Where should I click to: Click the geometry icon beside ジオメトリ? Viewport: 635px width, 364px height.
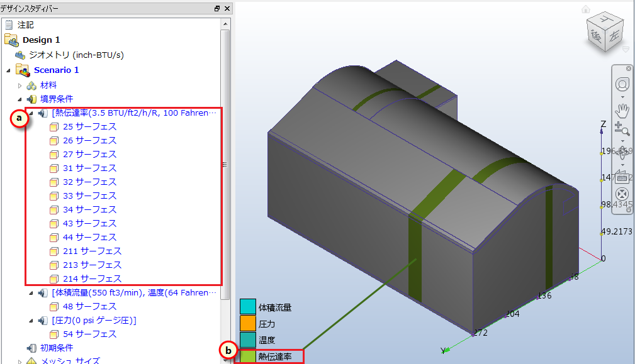point(20,55)
